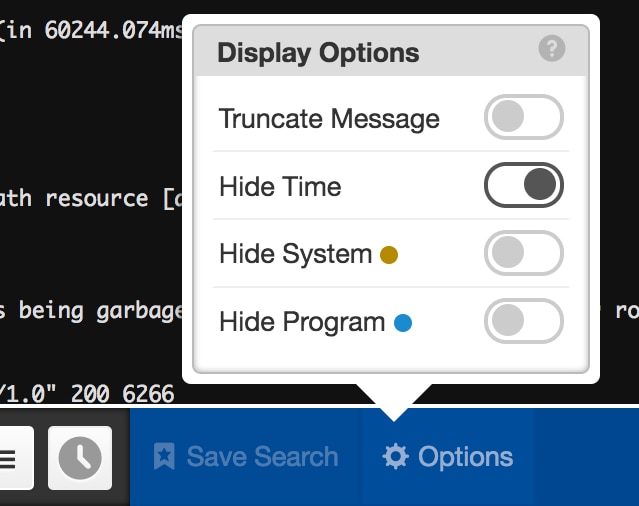Click the Save Search bookmark icon

164,456
